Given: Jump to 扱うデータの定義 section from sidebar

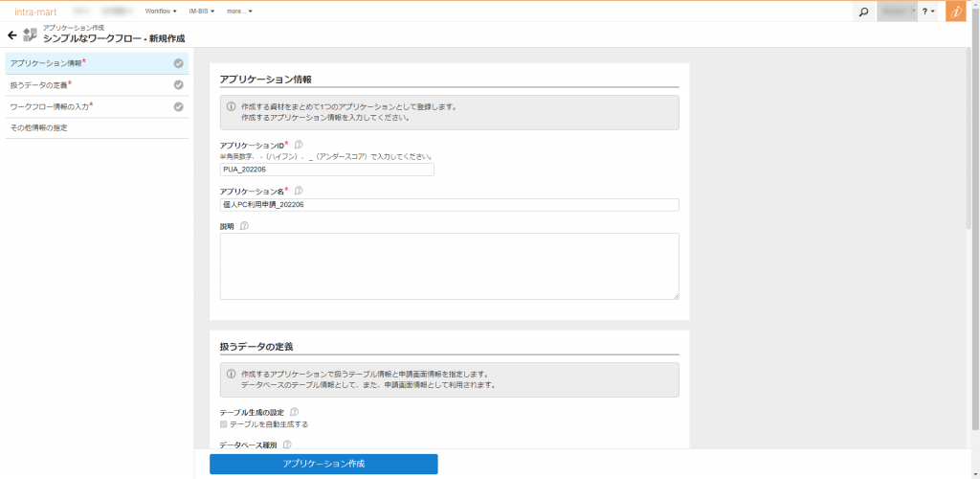Looking at the screenshot, I should 97,85.
